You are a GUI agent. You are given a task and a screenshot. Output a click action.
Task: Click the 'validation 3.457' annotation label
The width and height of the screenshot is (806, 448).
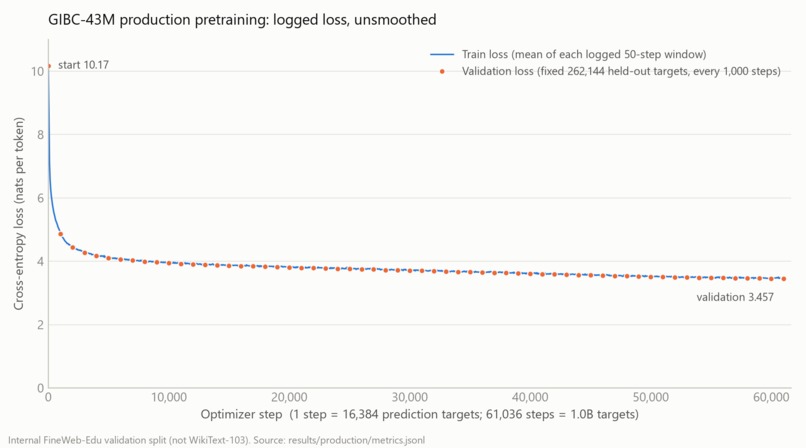(x=735, y=297)
